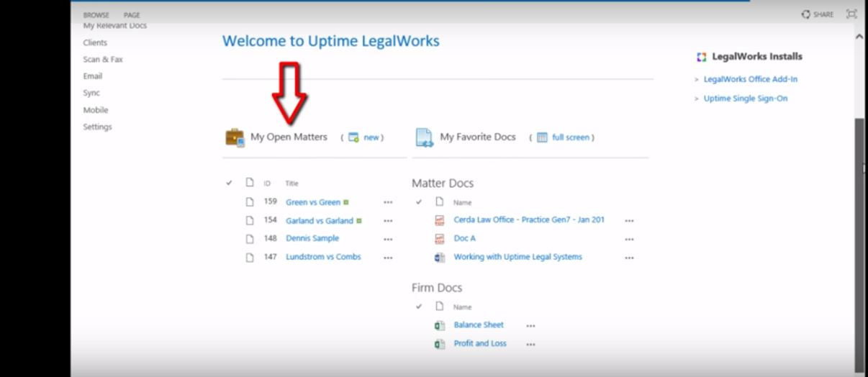Image resolution: width=868 pixels, height=377 pixels.
Task: Click the document icon for matter 147
Action: coord(250,258)
